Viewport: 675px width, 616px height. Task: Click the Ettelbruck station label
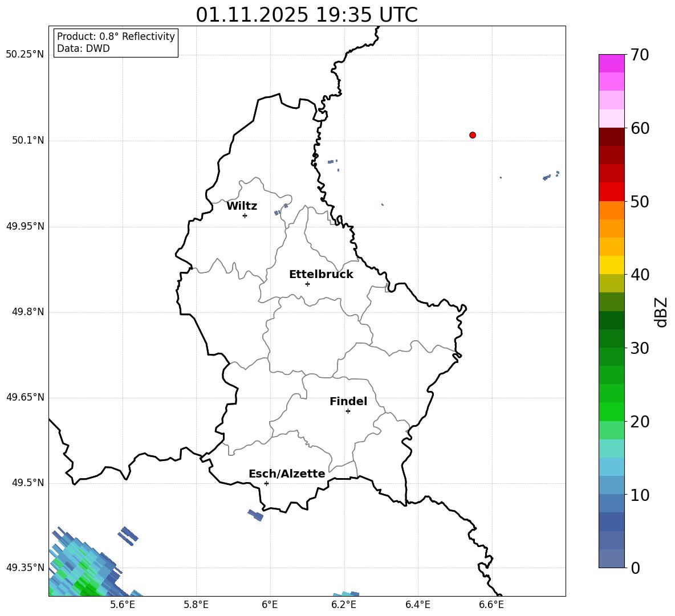click(x=321, y=275)
